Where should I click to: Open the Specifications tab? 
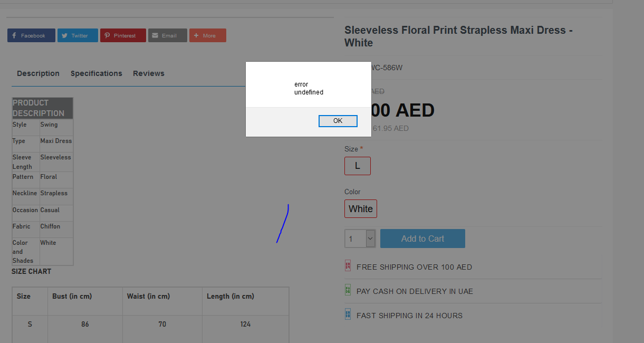(97, 73)
